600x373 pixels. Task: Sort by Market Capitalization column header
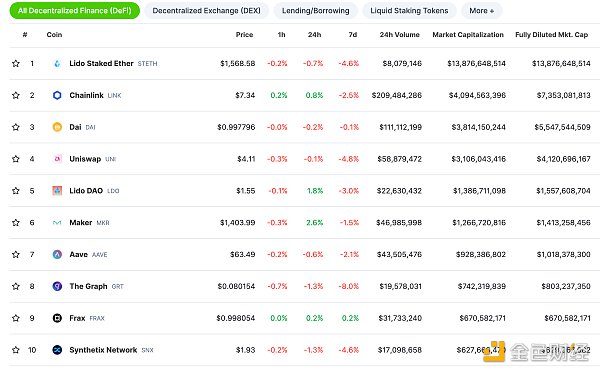click(468, 35)
